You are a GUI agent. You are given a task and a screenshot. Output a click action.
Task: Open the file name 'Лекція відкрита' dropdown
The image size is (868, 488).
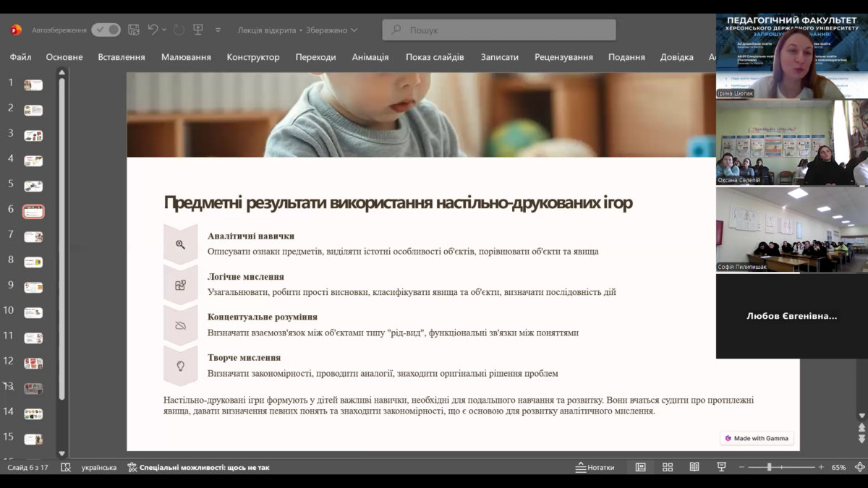[297, 30]
